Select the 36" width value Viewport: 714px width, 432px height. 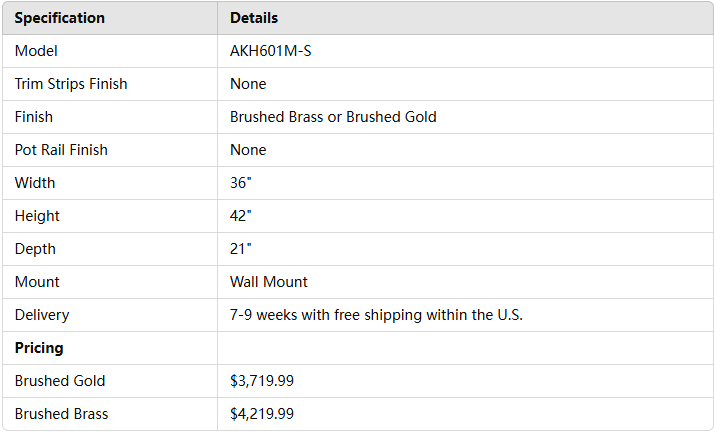pos(241,183)
